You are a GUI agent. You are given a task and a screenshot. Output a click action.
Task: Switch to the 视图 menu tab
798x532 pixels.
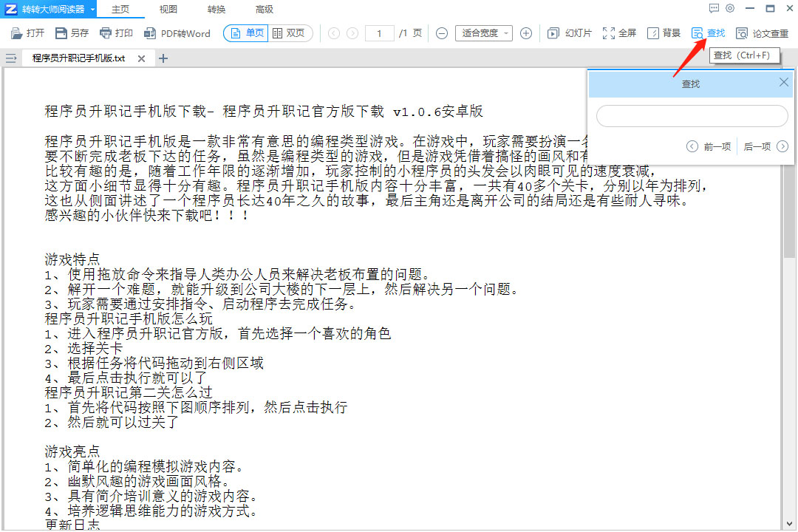tap(167, 10)
